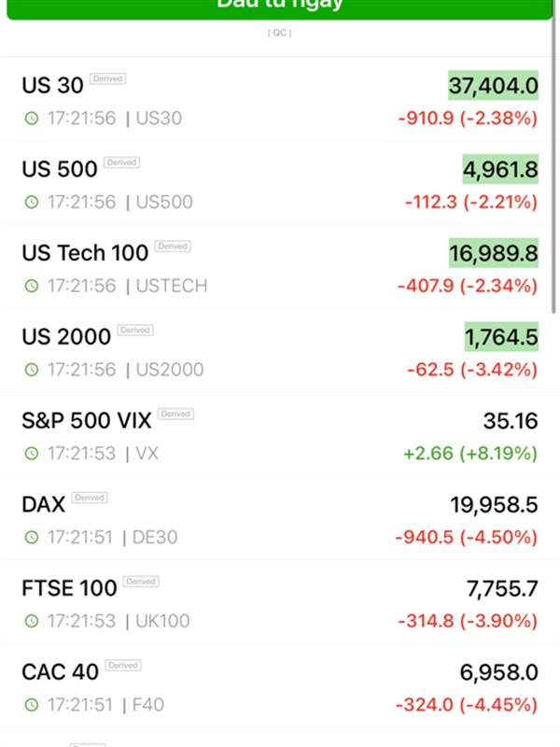
Task: Select the Derived badge next to US 500
Action: [122, 162]
